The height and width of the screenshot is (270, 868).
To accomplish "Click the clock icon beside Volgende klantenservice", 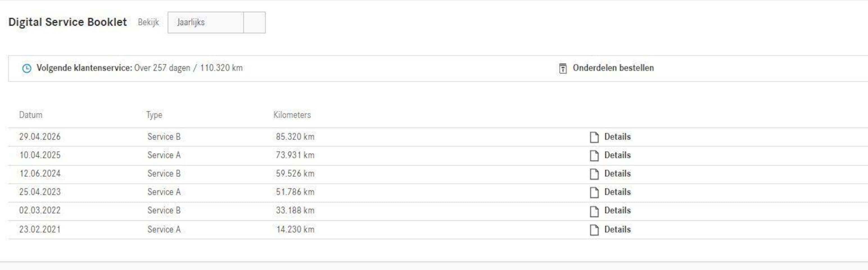I will 27,68.
